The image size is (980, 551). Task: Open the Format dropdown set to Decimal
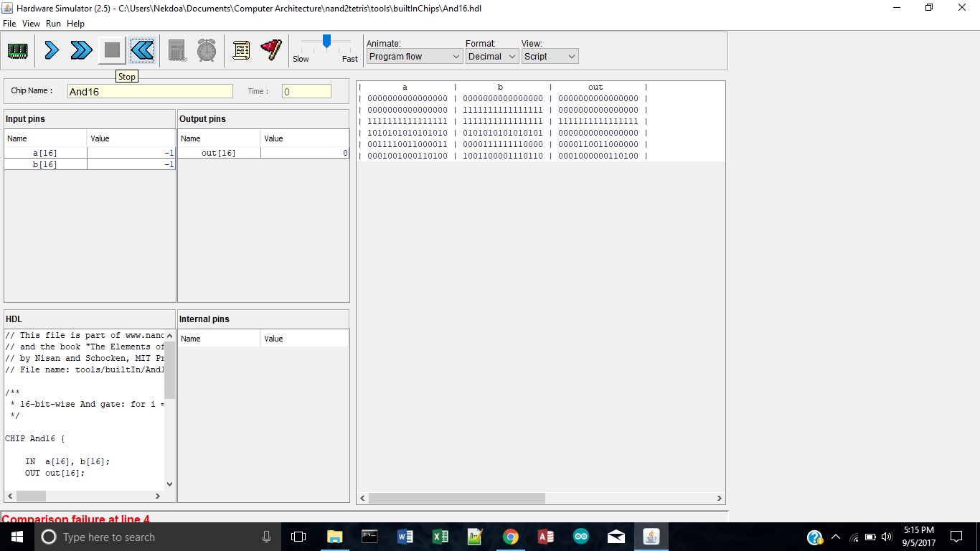click(x=491, y=57)
